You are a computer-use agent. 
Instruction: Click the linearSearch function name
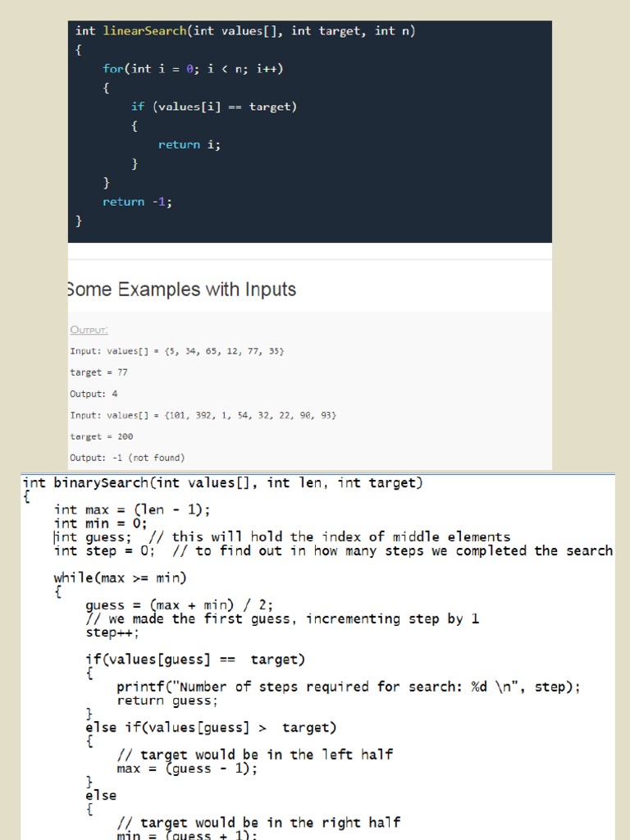[144, 31]
